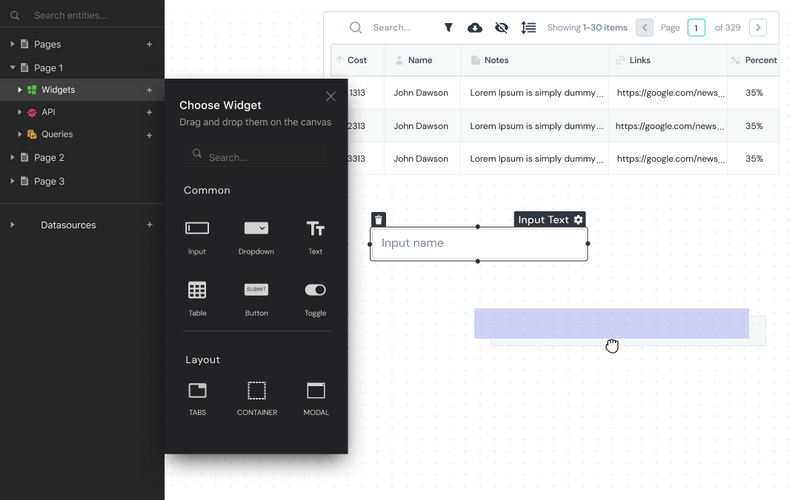Image resolution: width=800 pixels, height=500 pixels.
Task: Open the first row's google.com link
Action: pyautogui.click(x=670, y=93)
